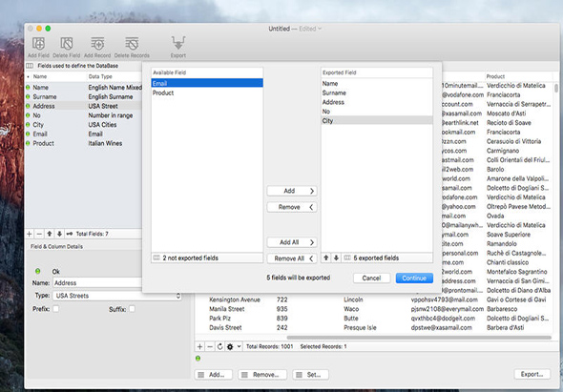Viewport: 563px width, 392px height.
Task: Click the Export... button at bottom right
Action: 532,375
